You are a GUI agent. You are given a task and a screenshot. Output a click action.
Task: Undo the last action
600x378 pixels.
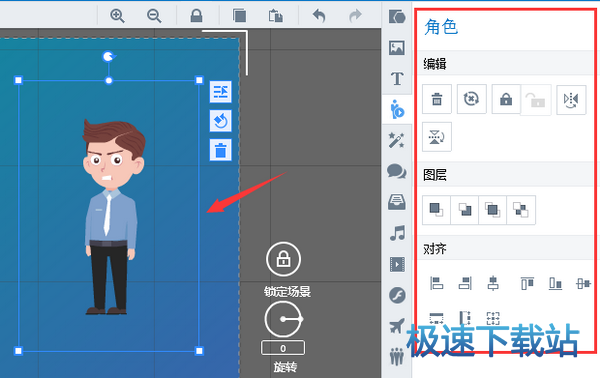(319, 16)
